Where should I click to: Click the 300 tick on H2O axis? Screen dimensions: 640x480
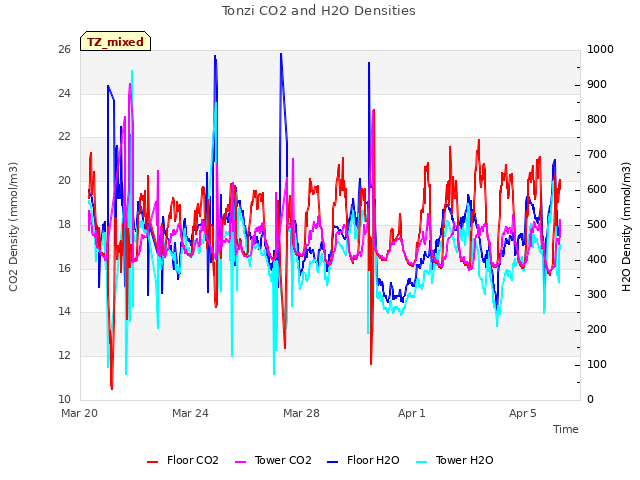click(x=597, y=295)
